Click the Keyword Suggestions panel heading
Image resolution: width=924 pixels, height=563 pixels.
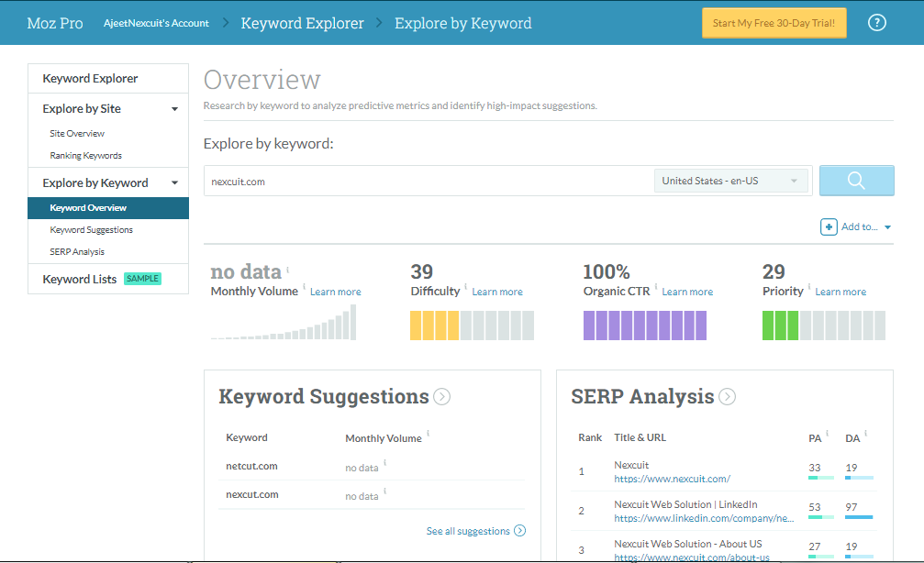click(x=324, y=396)
